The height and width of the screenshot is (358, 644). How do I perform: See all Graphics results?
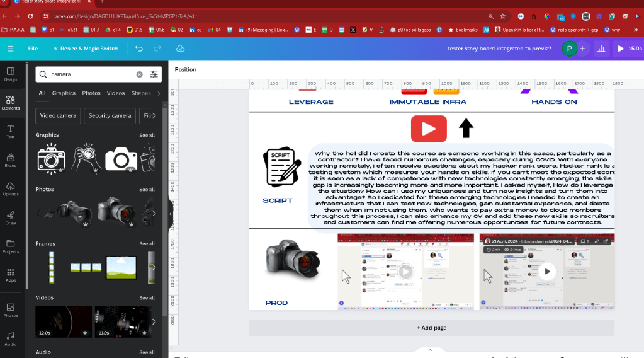147,136
